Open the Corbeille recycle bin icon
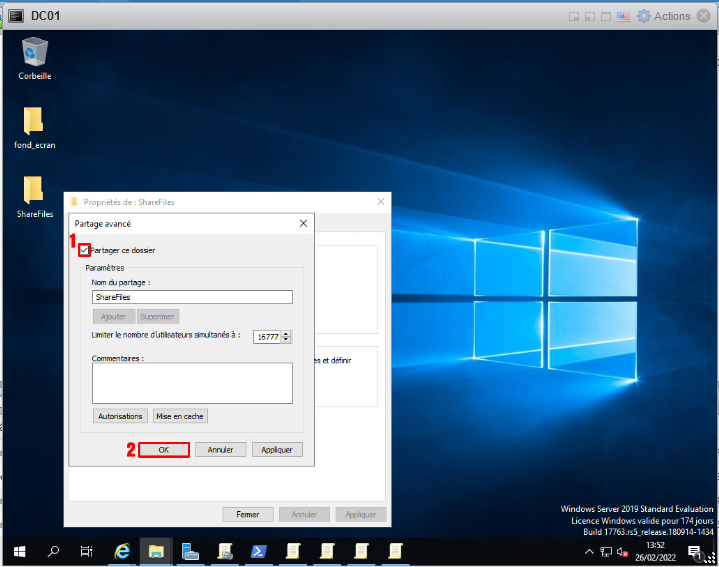Screen dimensions: 719x567 pos(34,52)
